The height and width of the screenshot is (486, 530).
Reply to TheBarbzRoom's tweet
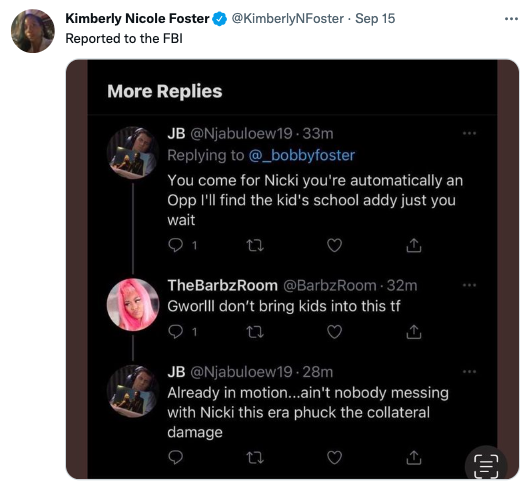[176, 332]
